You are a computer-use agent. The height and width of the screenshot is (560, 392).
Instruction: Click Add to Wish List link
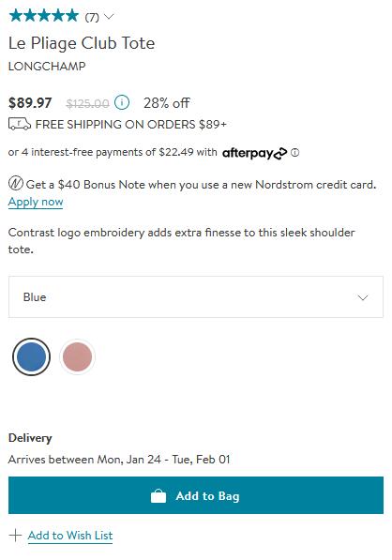point(70,536)
